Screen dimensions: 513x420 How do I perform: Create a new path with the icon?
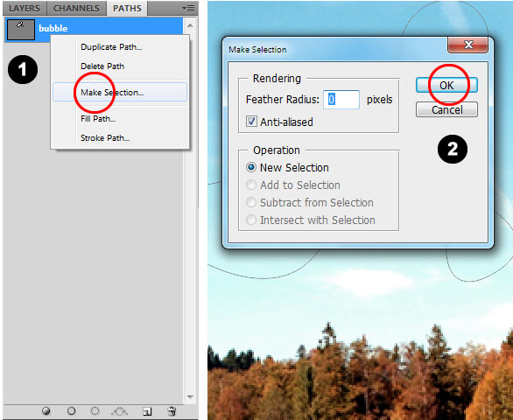pyautogui.click(x=147, y=411)
